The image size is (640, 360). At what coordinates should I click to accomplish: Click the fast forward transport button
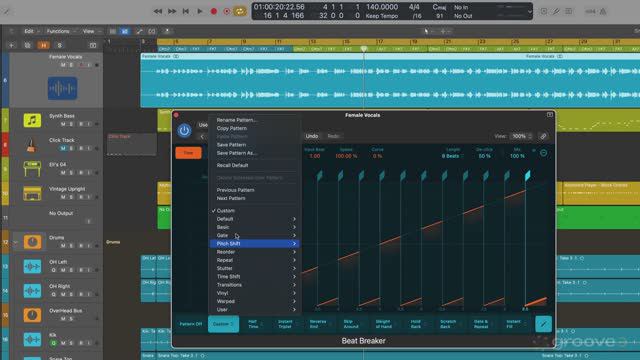pos(172,11)
